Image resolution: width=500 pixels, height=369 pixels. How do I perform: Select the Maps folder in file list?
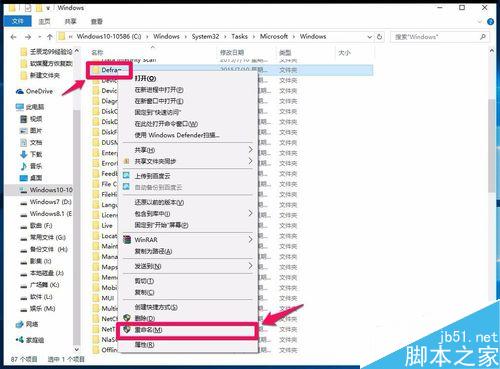point(105,267)
